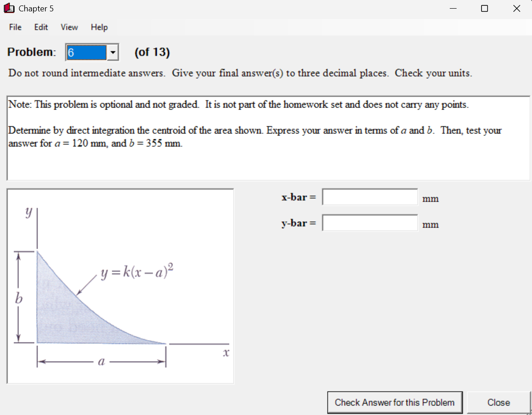Click the Chapter 5 book icon
532x415 pixels.
(x=10, y=8)
